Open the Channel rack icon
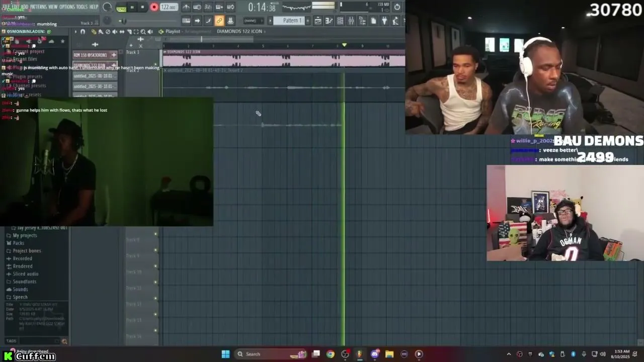This screenshot has width=644, height=362. tap(340, 21)
